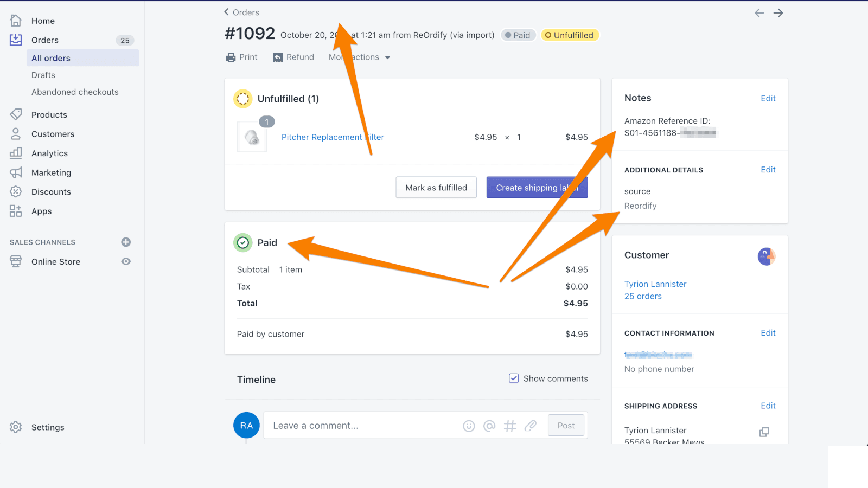Navigate back to the Orders list

pyautogui.click(x=242, y=12)
